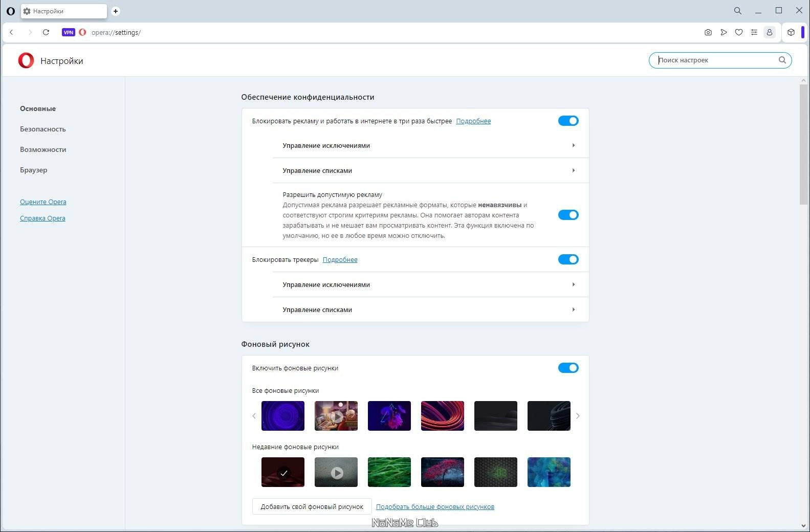Select the hexagon pattern green wallpaper
This screenshot has height=532, width=810.
(496, 472)
